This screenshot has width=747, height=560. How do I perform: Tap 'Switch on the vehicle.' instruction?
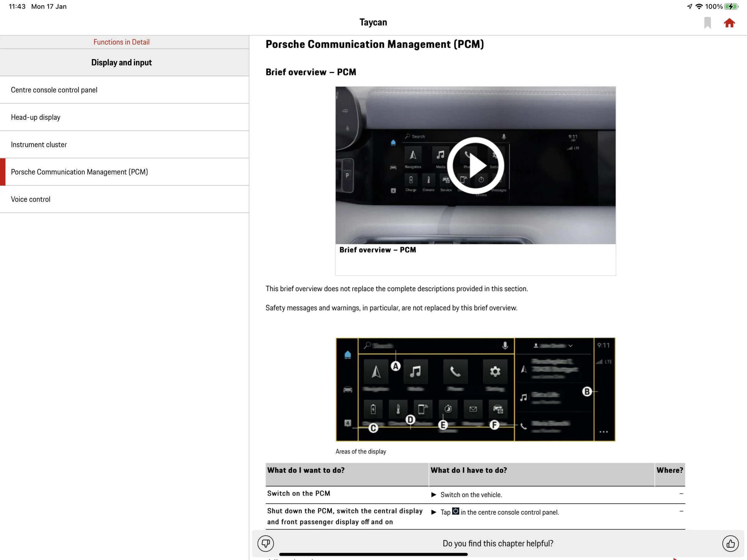coord(471,495)
